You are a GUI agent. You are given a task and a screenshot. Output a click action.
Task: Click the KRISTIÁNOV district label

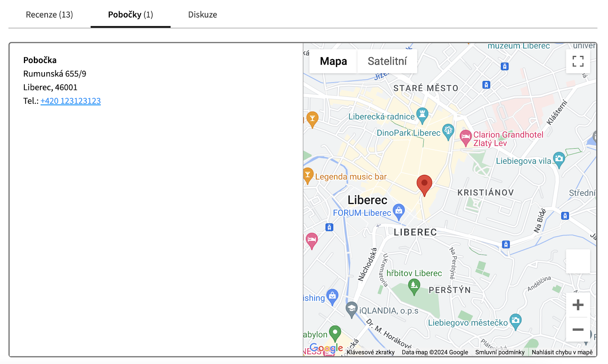(486, 193)
